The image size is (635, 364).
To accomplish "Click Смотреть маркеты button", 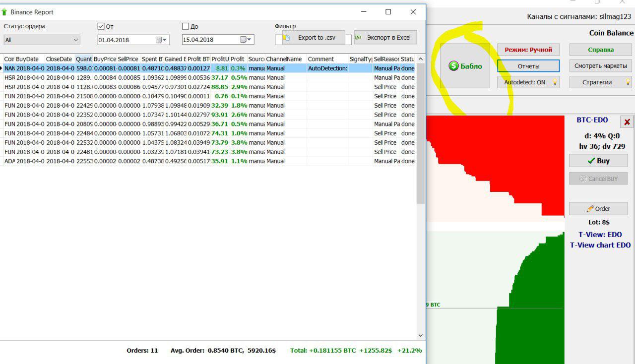I will click(x=600, y=66).
